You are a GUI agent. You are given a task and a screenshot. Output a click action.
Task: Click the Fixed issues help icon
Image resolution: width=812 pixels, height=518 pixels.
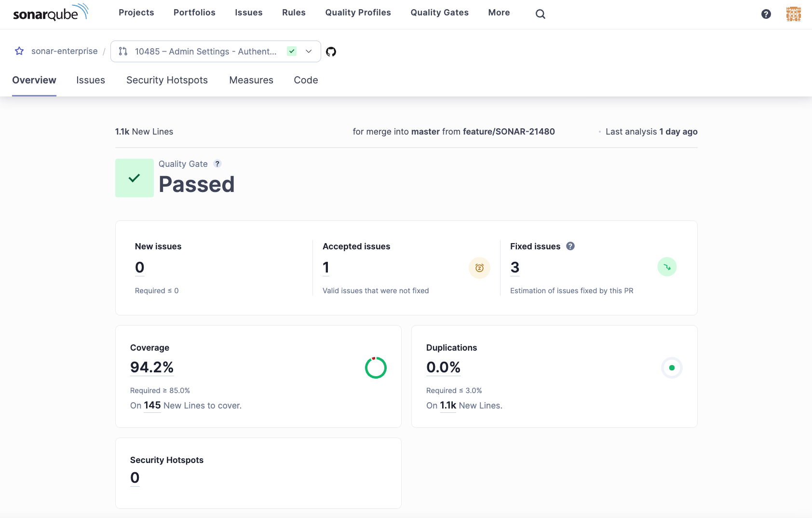[x=570, y=246]
